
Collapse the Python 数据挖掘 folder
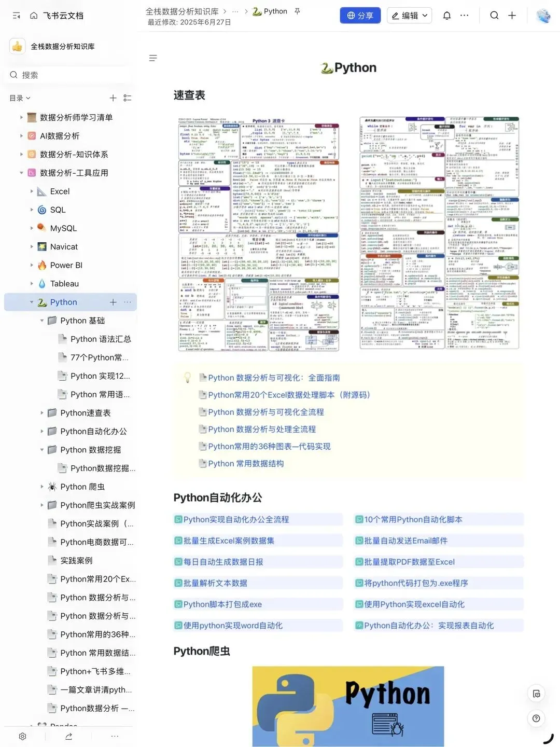pyautogui.click(x=42, y=450)
